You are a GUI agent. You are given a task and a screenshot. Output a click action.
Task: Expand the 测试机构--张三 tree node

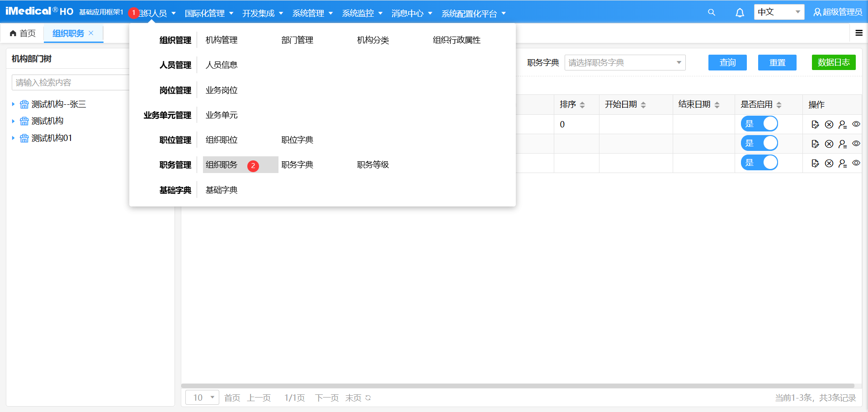13,104
